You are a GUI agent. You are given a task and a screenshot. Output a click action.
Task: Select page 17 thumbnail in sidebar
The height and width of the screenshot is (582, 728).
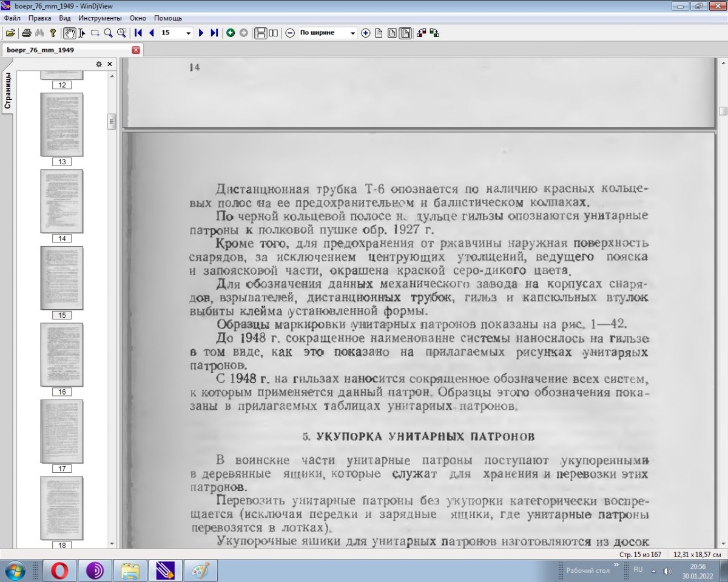[62, 431]
